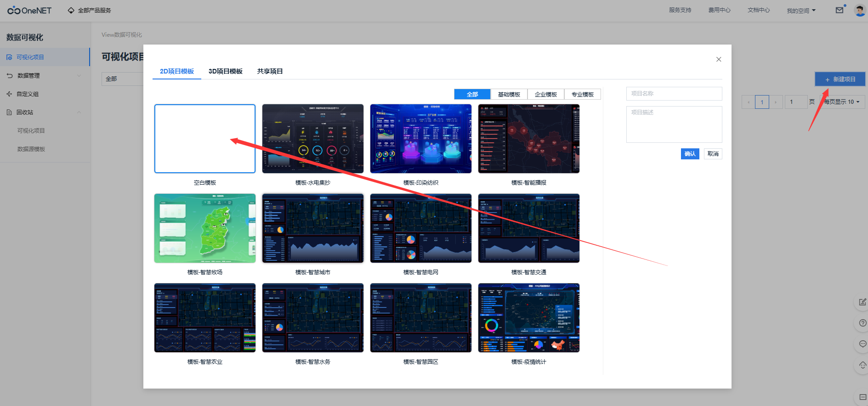The width and height of the screenshot is (868, 406).
Task: Select the 专业模板 filter
Action: [582, 94]
